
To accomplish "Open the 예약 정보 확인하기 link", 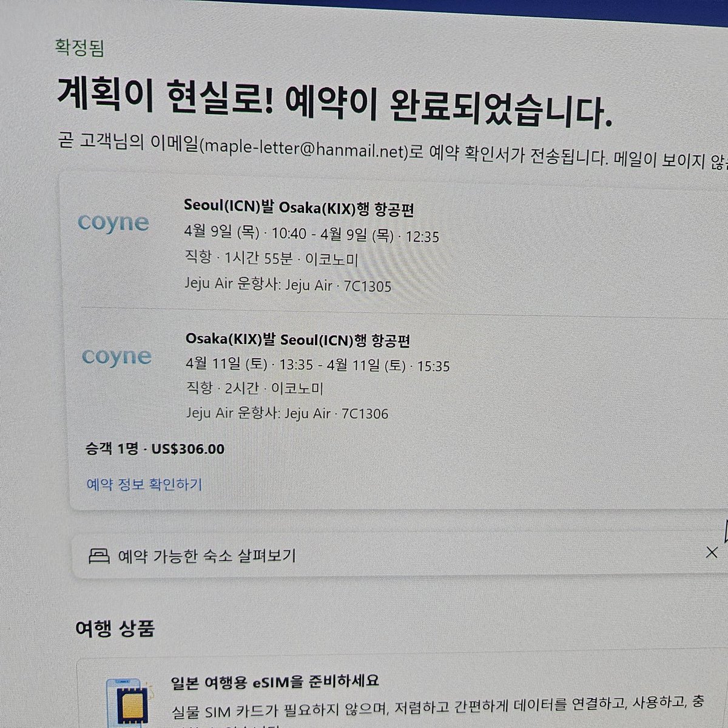I will (144, 485).
